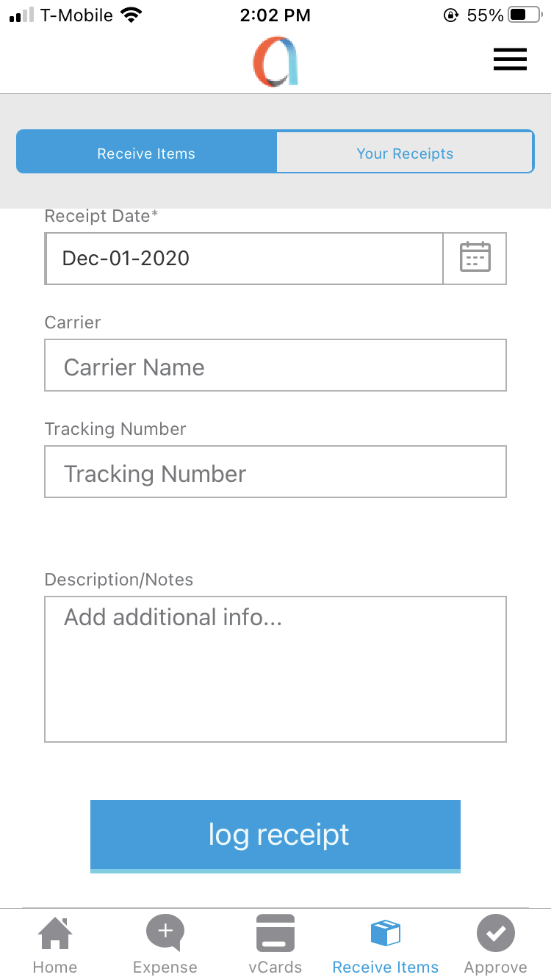Switch to the Your Receipts tab
Screen dimensions: 551x980
click(405, 154)
